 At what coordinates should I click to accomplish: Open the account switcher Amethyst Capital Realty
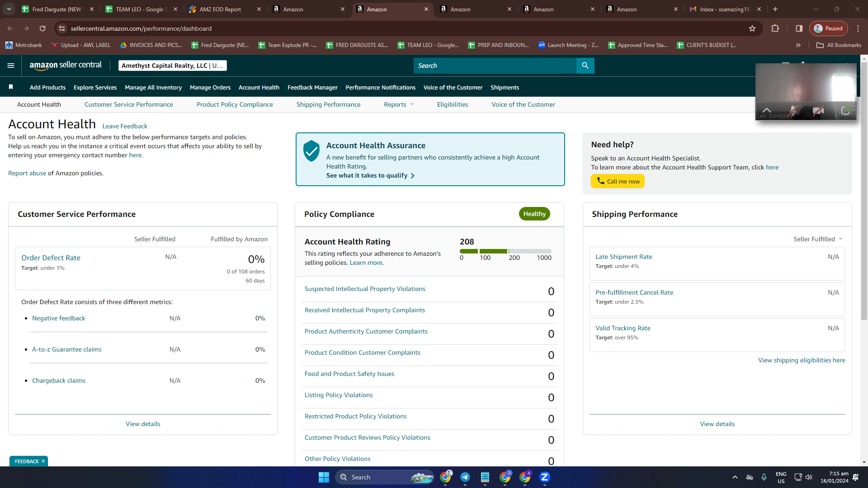[173, 66]
